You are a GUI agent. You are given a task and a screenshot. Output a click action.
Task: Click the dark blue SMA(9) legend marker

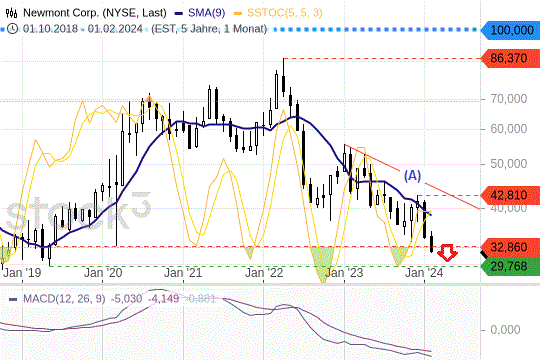click(x=179, y=13)
